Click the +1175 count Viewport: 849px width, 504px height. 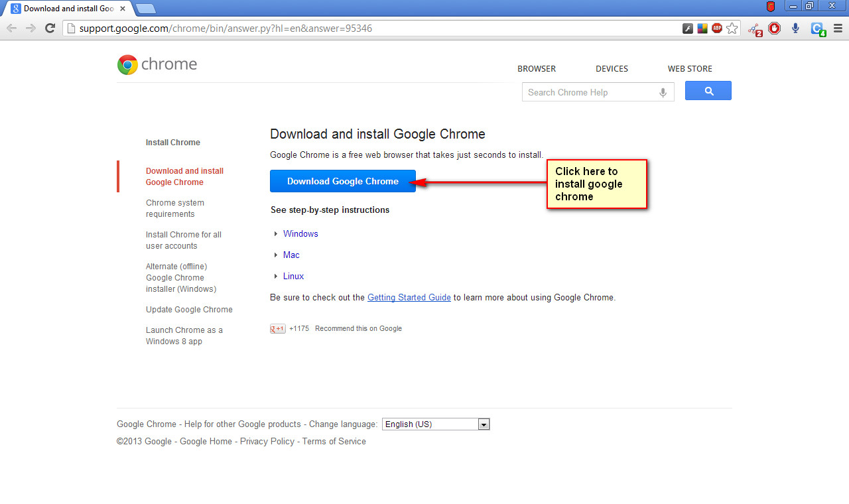coord(299,329)
